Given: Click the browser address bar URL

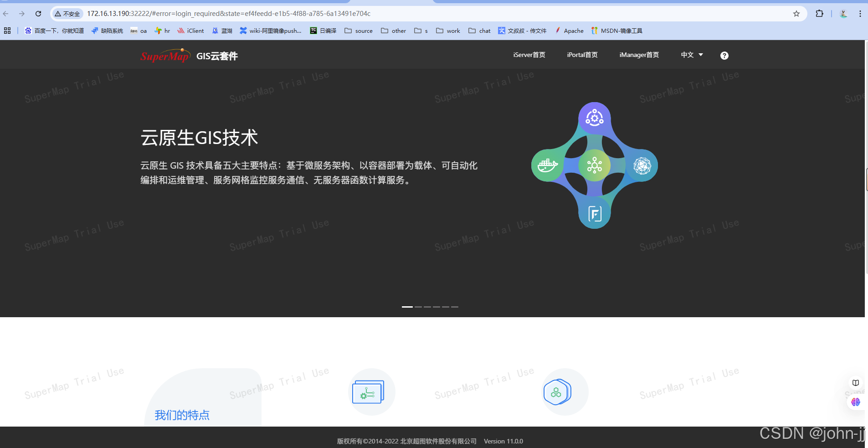Looking at the screenshot, I should 229,14.
